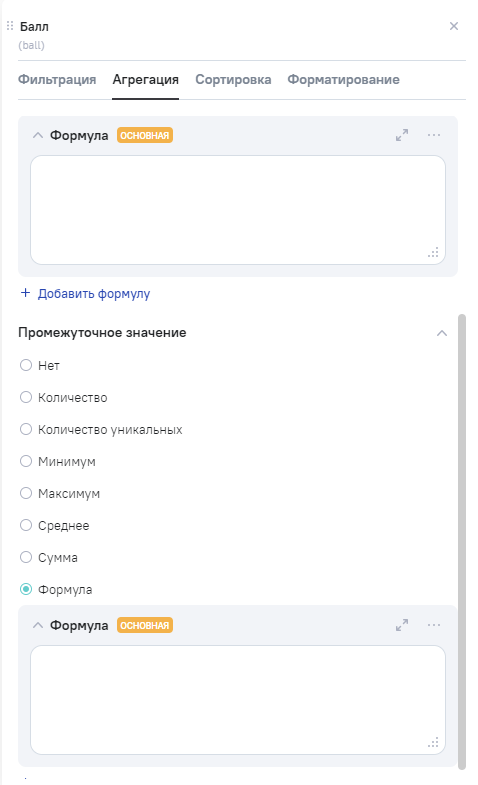Collapse the top Формула section chevron
Screen dimensions: 478x785
38,135
